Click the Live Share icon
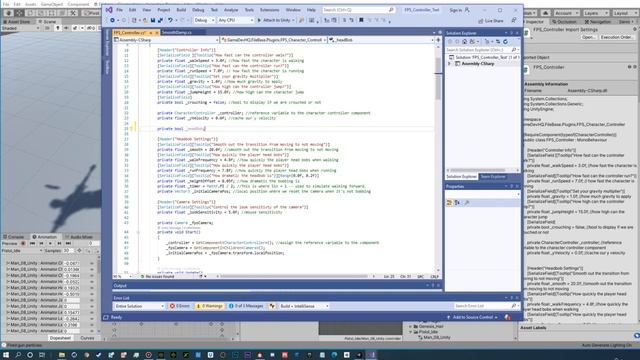 pos(481,20)
